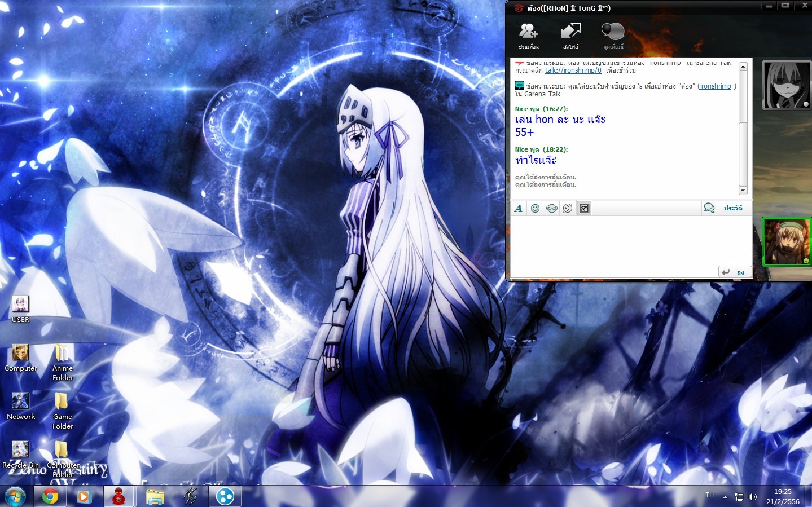Viewport: 812px width, 507px height.
Task: Click the TH language indicator
Action: point(709,495)
